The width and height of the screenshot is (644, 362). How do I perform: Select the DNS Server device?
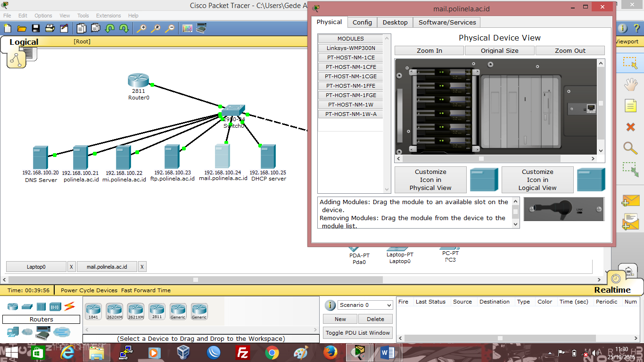click(x=41, y=158)
